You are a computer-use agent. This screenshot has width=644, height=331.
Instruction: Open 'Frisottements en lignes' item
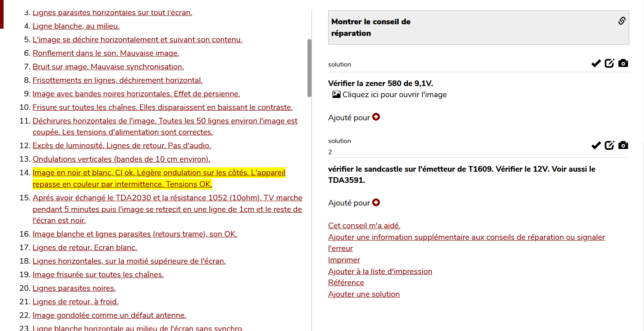(x=117, y=80)
